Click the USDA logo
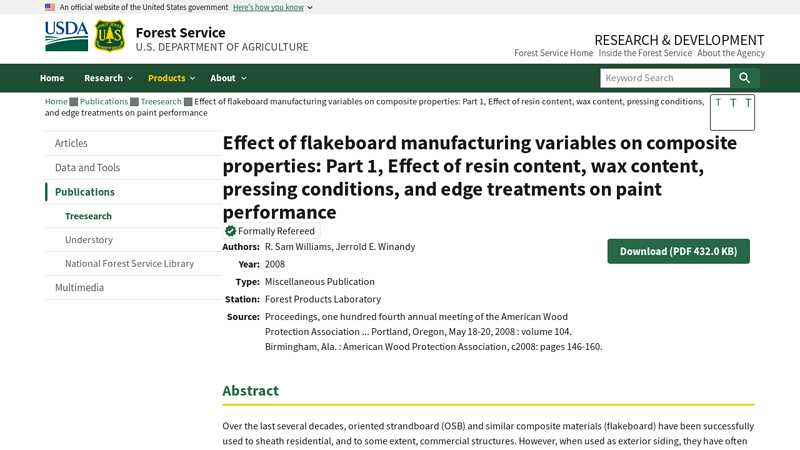 coord(66,36)
